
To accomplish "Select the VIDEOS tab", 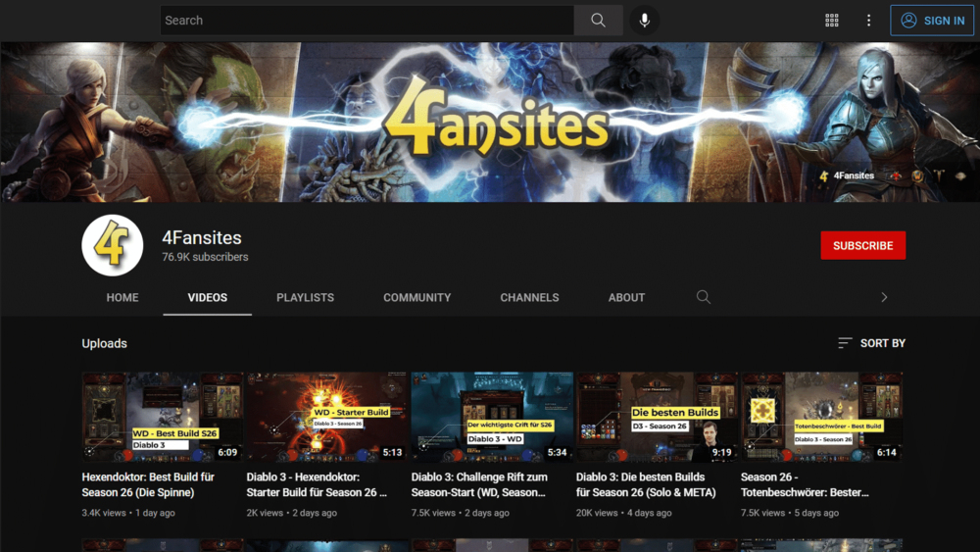I will [x=208, y=297].
